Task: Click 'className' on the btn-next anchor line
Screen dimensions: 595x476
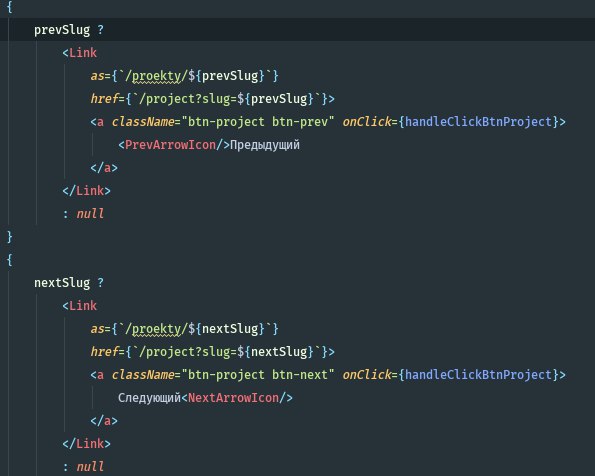Action: (x=143, y=375)
